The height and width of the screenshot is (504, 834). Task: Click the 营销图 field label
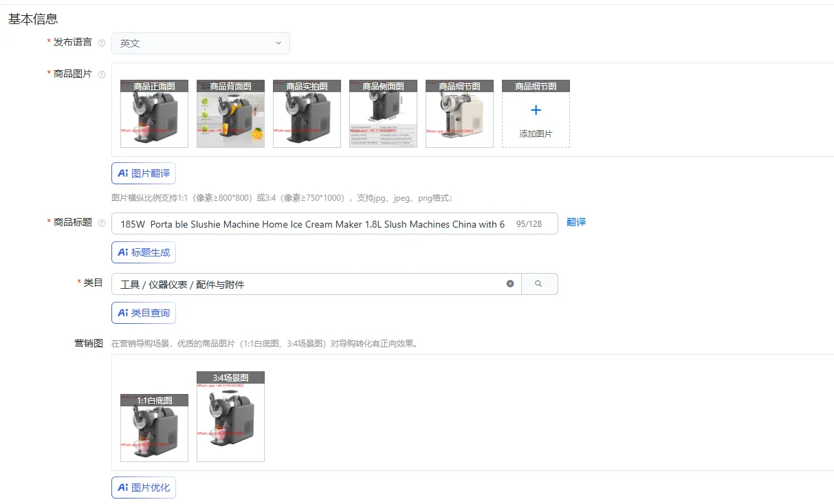[x=88, y=343]
